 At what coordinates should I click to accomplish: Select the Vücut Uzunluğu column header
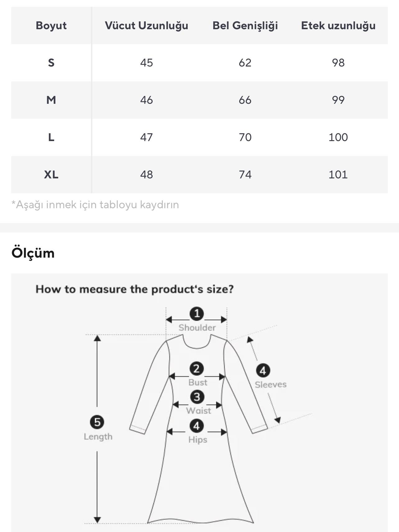coord(146,25)
